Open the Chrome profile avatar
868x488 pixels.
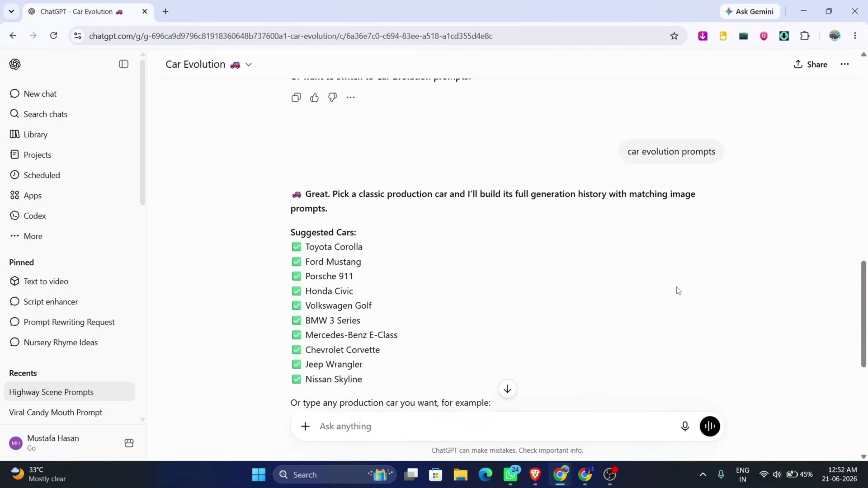click(x=835, y=36)
